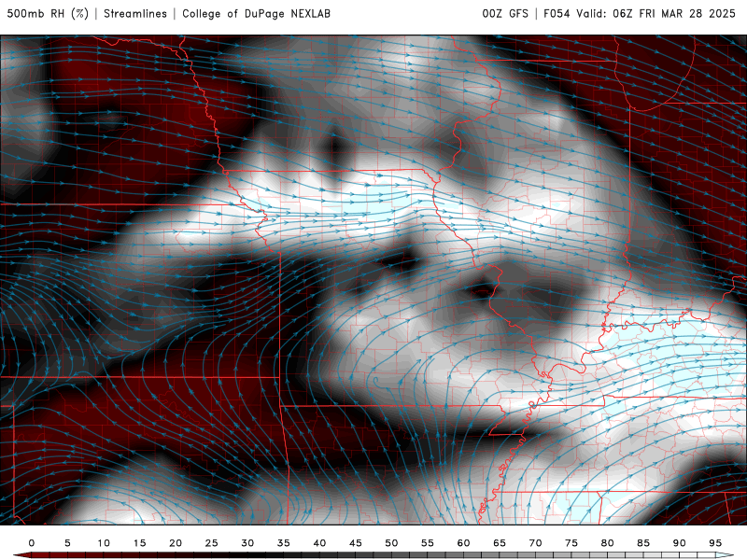Click the "College of DuPage NEXLAB" text
747x560 pixels.
tap(256, 14)
